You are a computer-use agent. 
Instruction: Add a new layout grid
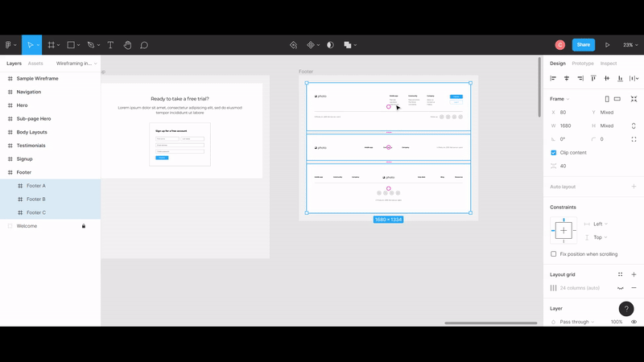pos(634,274)
